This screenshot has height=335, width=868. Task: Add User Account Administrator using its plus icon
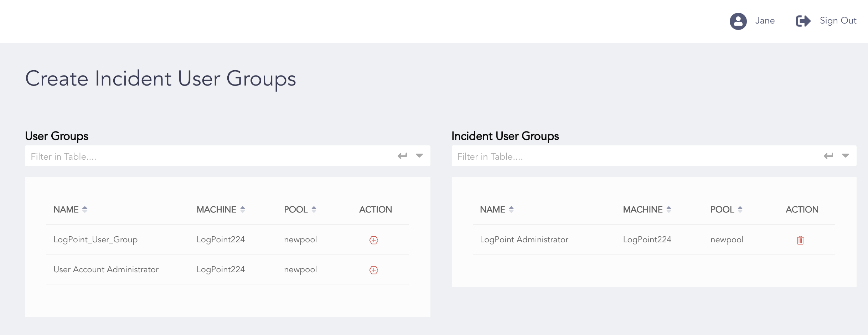pos(373,270)
